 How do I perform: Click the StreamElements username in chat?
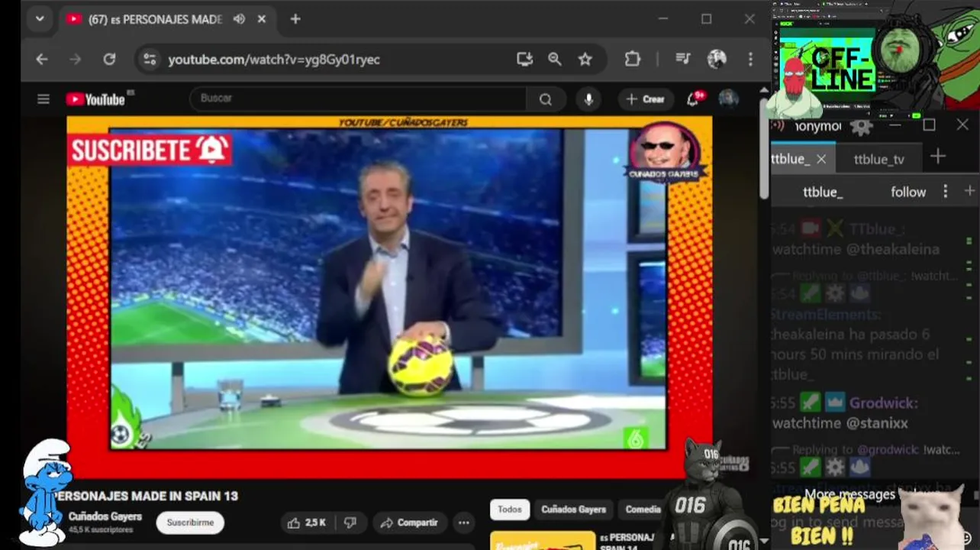825,315
